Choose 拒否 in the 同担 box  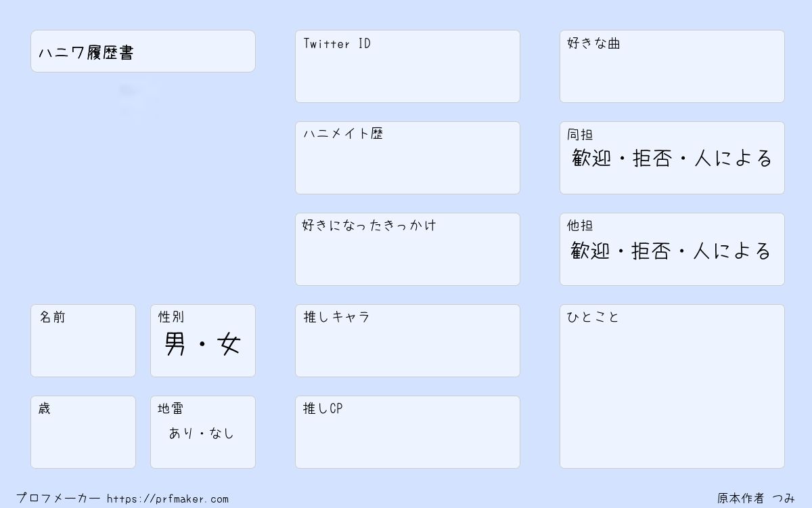pyautogui.click(x=653, y=158)
